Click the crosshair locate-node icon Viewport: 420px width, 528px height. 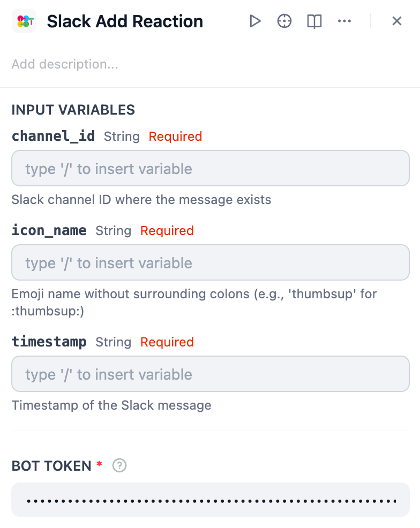pyautogui.click(x=284, y=21)
